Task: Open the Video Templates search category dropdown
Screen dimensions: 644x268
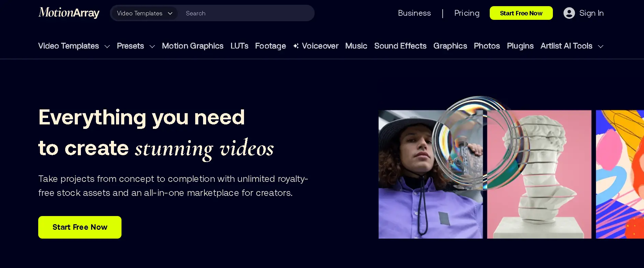Action: pos(144,13)
